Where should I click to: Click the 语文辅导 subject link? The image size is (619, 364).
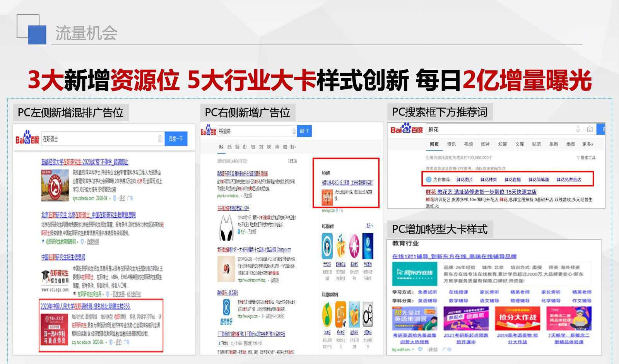pos(489,301)
